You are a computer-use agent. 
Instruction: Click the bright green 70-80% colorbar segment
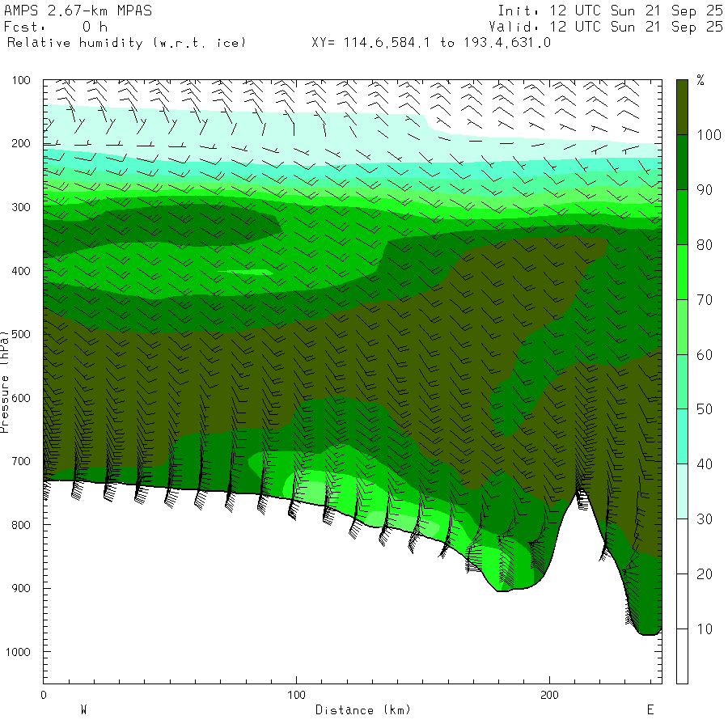[x=682, y=272]
